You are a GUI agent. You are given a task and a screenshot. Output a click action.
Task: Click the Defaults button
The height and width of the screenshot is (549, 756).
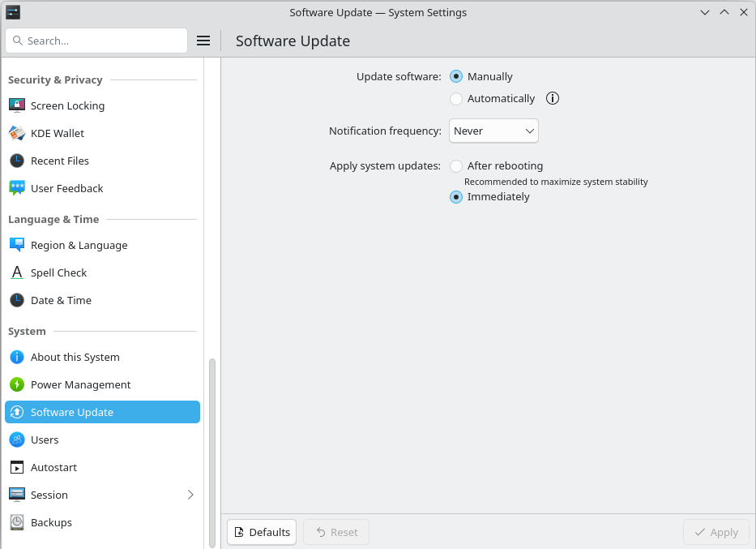point(262,532)
